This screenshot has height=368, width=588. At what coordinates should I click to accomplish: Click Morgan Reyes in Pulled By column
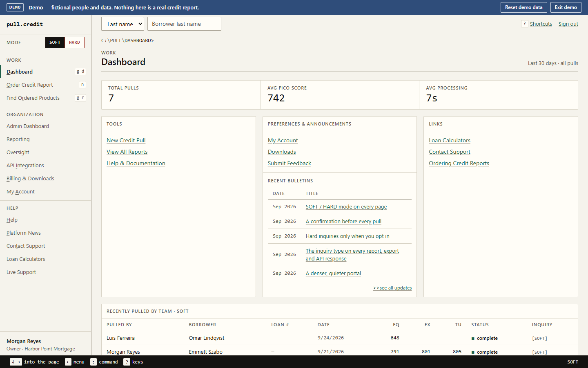click(123, 352)
